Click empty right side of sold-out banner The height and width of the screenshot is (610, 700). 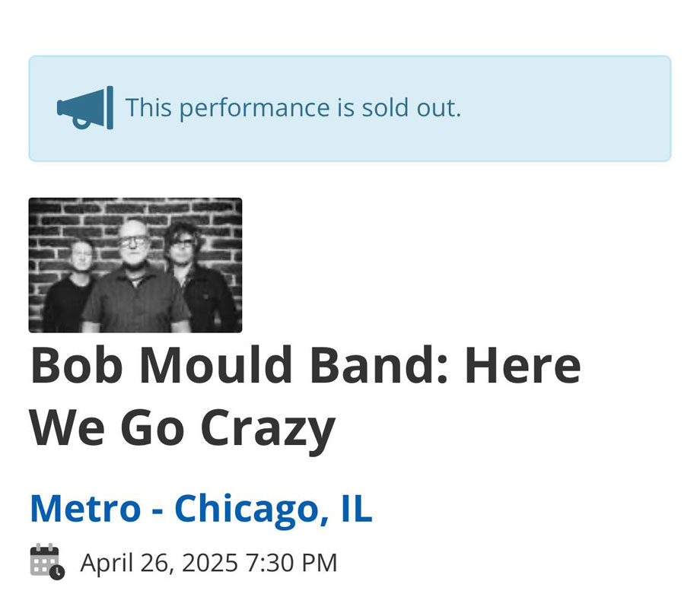[578, 108]
